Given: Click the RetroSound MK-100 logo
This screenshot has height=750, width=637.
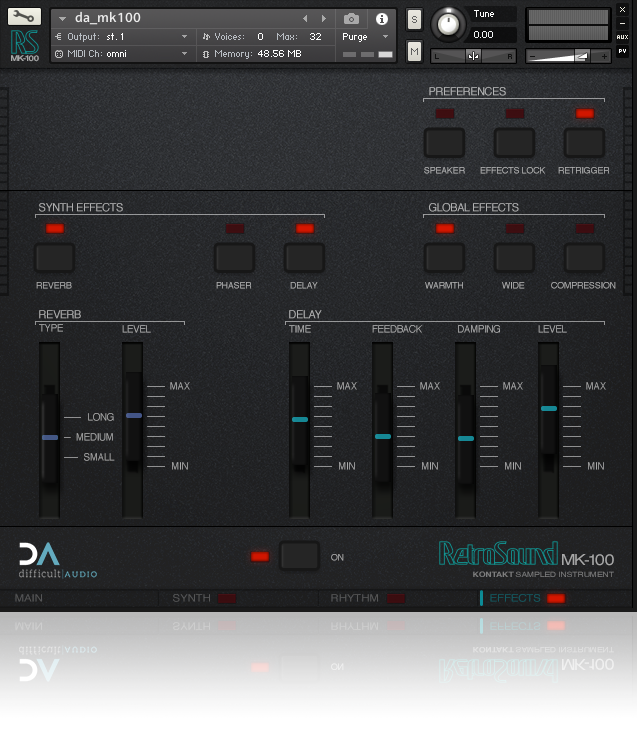Looking at the screenshot, I should point(526,559).
